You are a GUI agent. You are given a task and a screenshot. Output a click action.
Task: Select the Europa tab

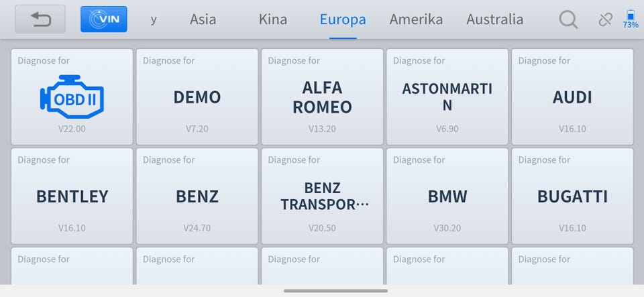(343, 19)
